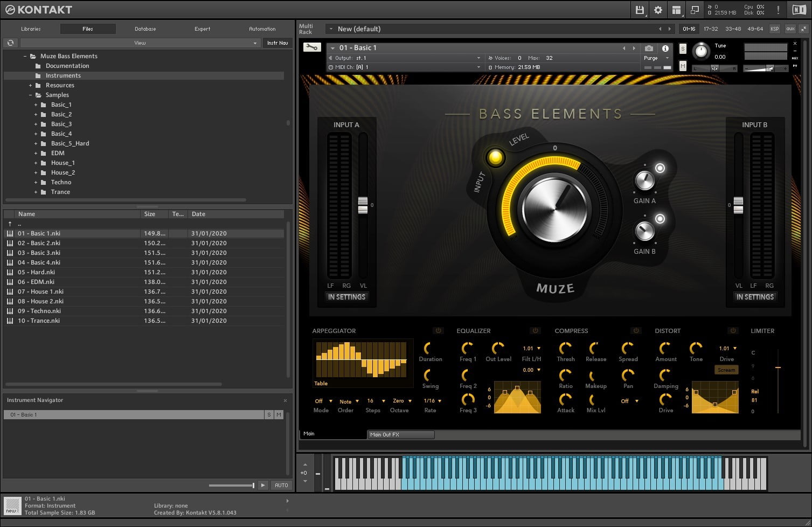Click the save disk icon in header
This screenshot has height=527, width=812.
click(640, 10)
